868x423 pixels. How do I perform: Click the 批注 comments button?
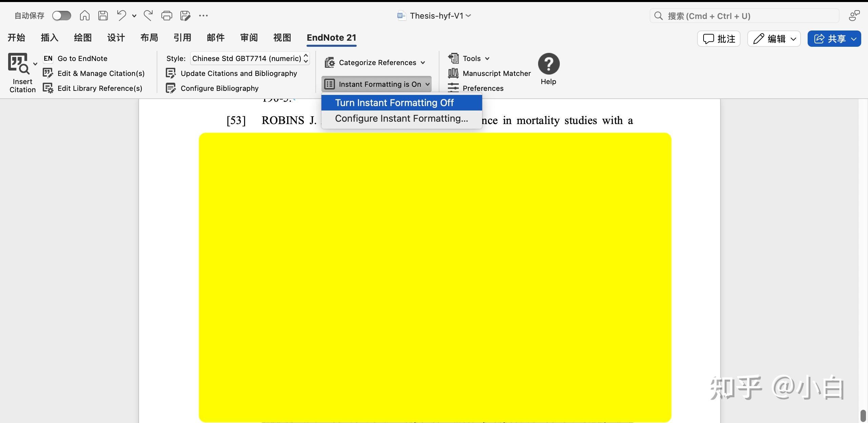(x=719, y=39)
